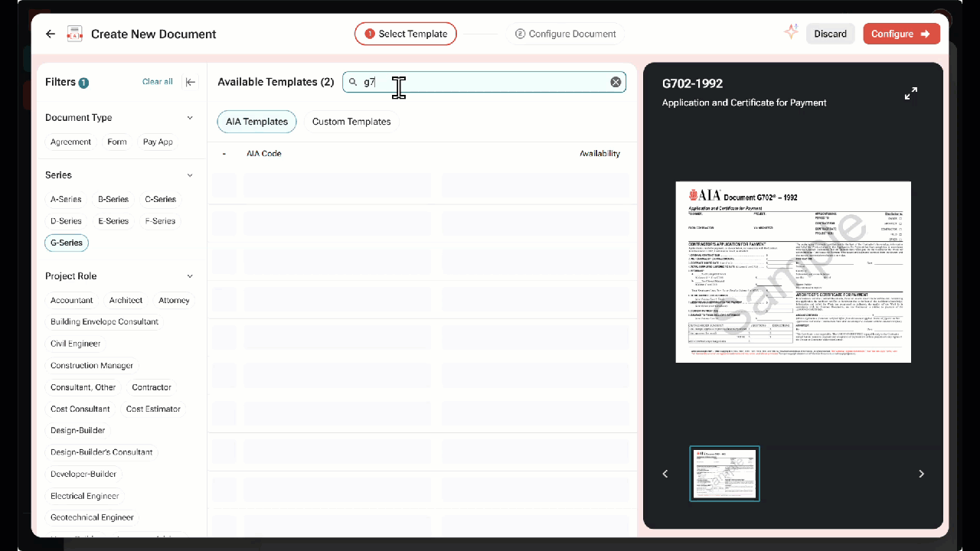The width and height of the screenshot is (980, 551).
Task: Collapse the Filters panel with the arrow icon
Action: [191, 82]
